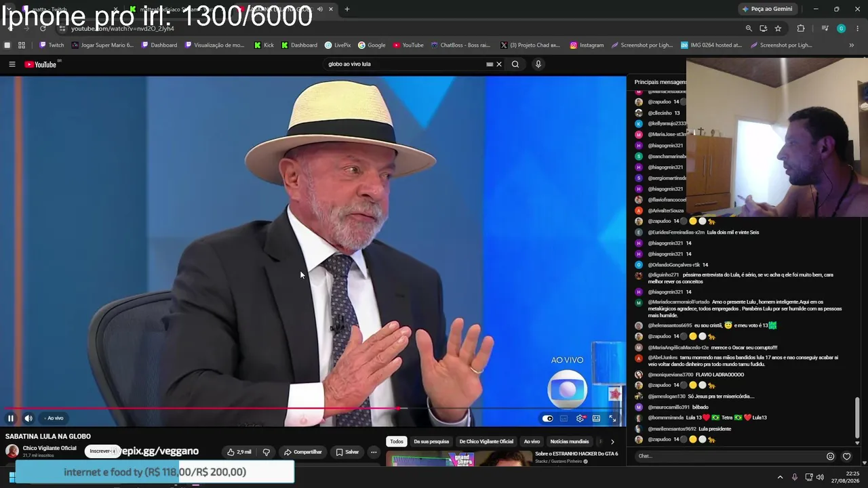Image resolution: width=868 pixels, height=488 pixels.
Task: Start voice search with the microphone
Action: tap(538, 64)
